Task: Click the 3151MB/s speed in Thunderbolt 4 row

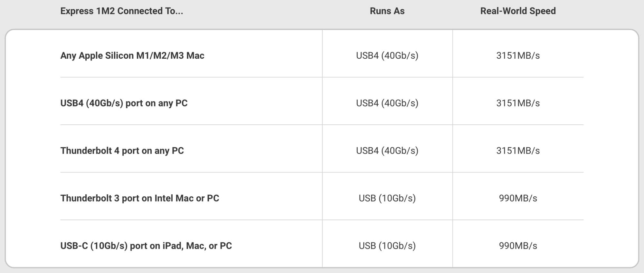Action: pyautogui.click(x=518, y=151)
